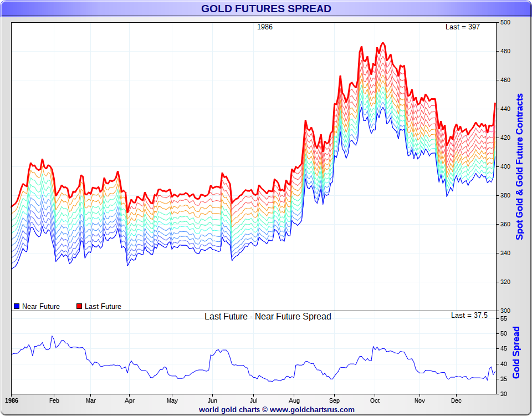Screen dimensions: 532x416
Task: Click the blue Near Future legend swatch
Action: (17, 306)
